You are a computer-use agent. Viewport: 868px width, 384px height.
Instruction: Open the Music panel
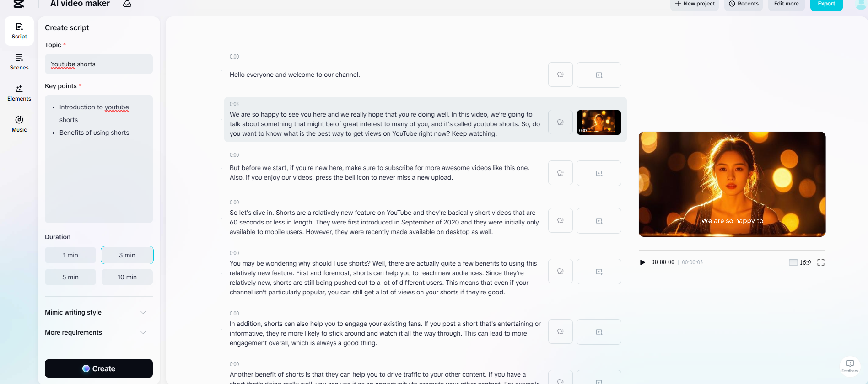pyautogui.click(x=19, y=124)
